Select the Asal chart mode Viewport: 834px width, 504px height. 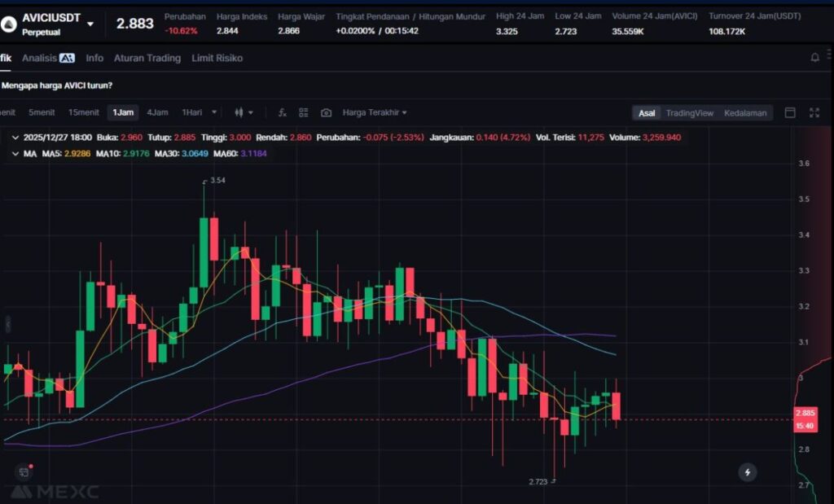click(647, 113)
